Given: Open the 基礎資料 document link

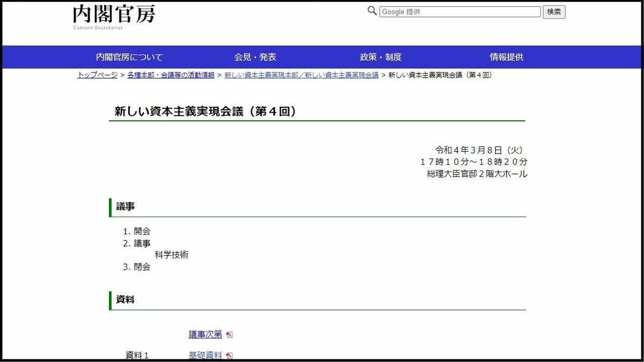Looking at the screenshot, I should [206, 354].
